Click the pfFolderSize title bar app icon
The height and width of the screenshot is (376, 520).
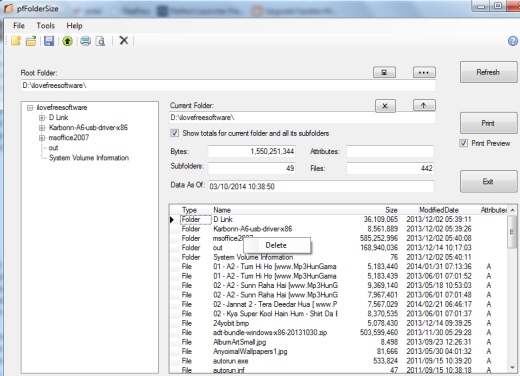pyautogui.click(x=8, y=8)
